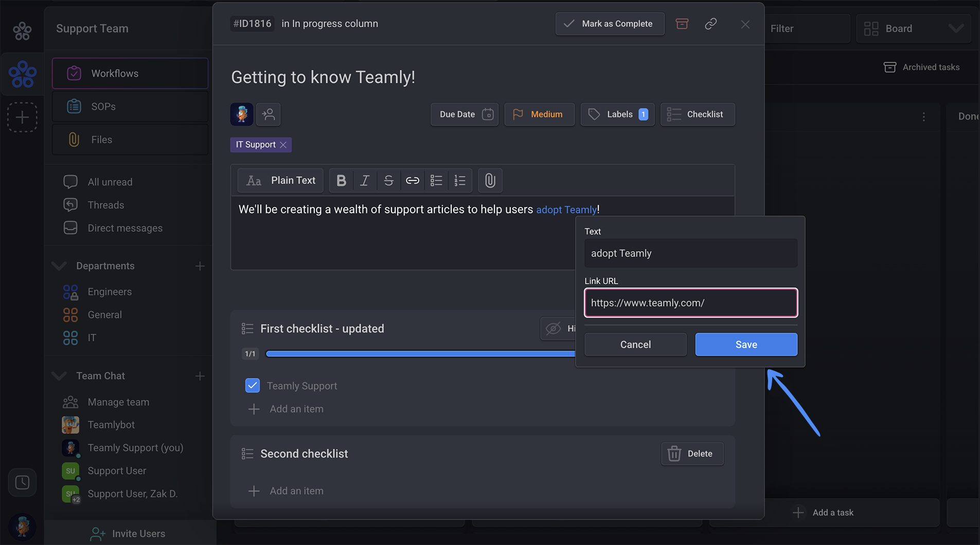Uncheck the Teamly Support checklist item
Screen dimensions: 980x545
[x=253, y=386]
